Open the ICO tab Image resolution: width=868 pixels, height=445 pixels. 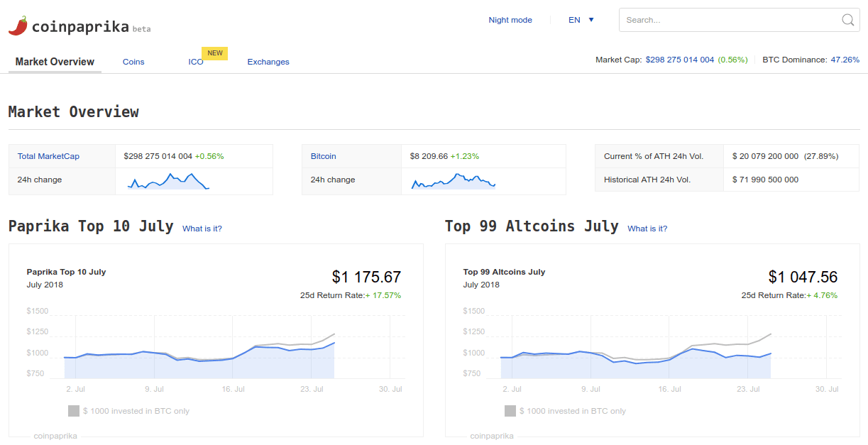pos(196,62)
